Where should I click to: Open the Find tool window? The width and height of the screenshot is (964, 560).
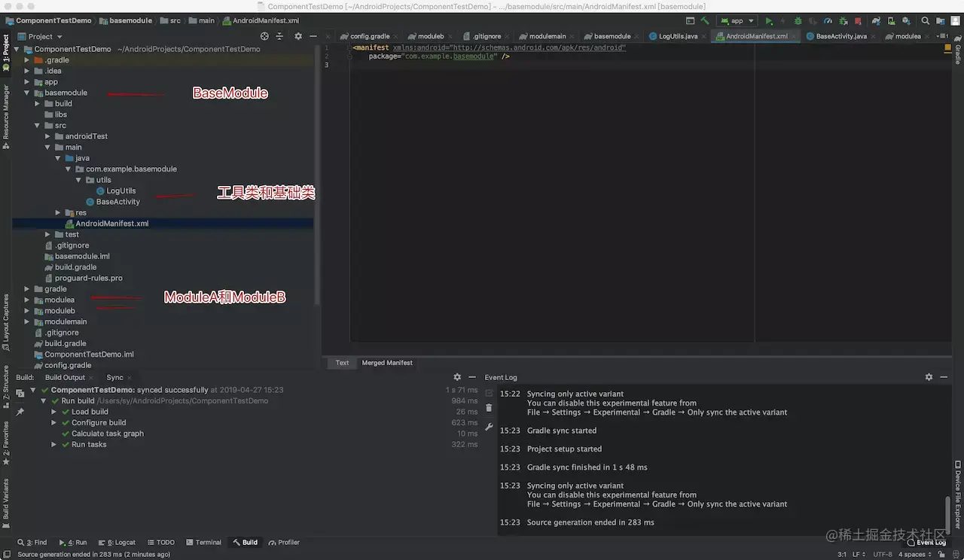pos(32,542)
